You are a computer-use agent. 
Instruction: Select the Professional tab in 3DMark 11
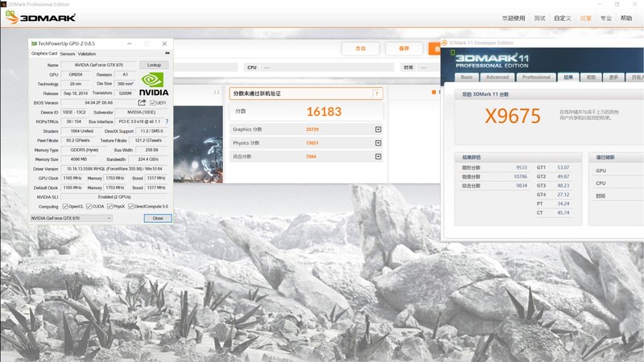[x=536, y=77]
